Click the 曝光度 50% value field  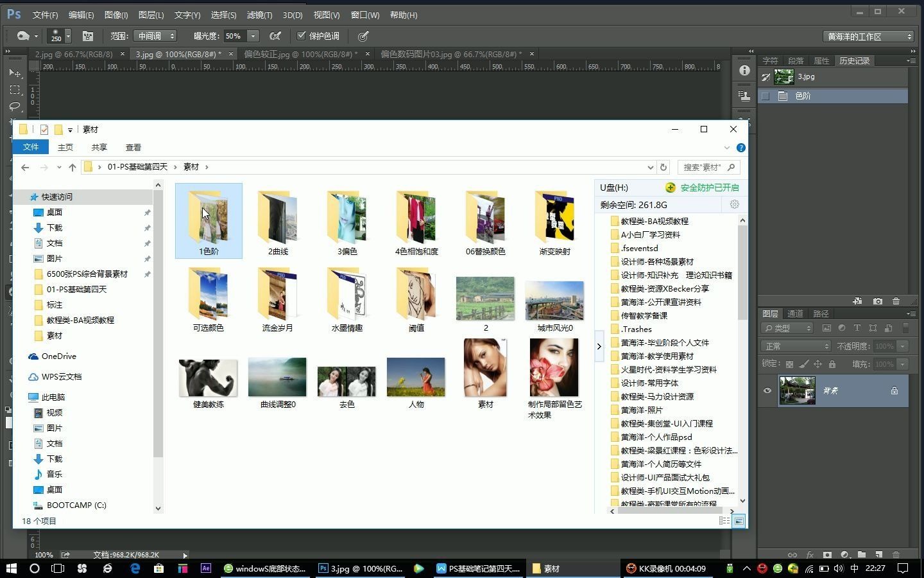click(x=234, y=36)
